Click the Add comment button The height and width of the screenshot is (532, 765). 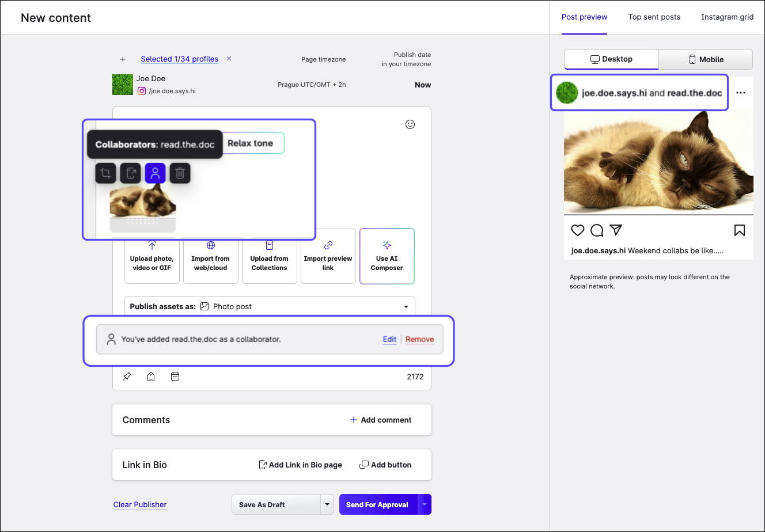381,420
